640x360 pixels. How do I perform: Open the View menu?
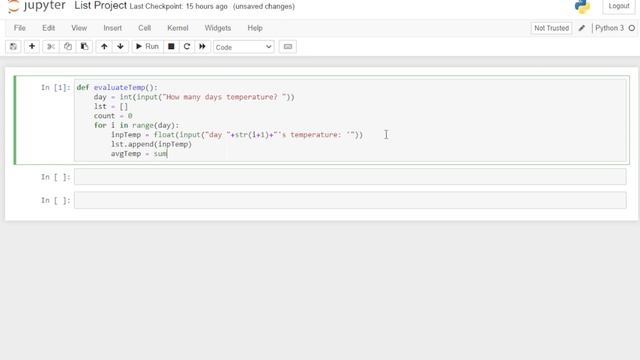click(x=79, y=28)
